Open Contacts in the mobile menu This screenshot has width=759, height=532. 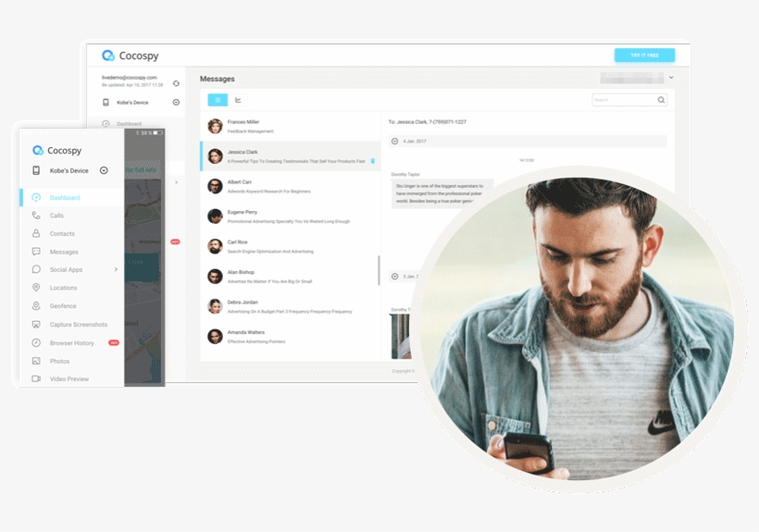pyautogui.click(x=71, y=233)
